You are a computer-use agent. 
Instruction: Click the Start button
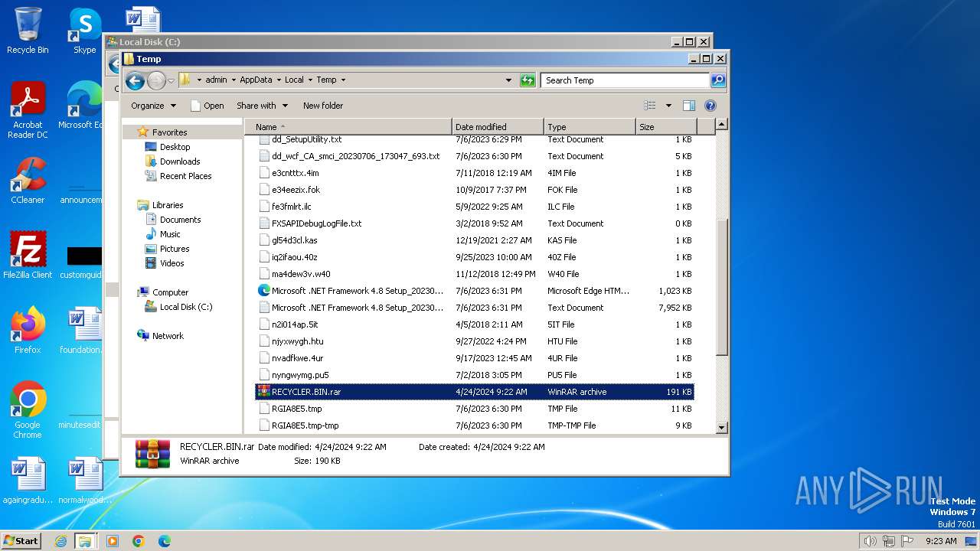21,540
